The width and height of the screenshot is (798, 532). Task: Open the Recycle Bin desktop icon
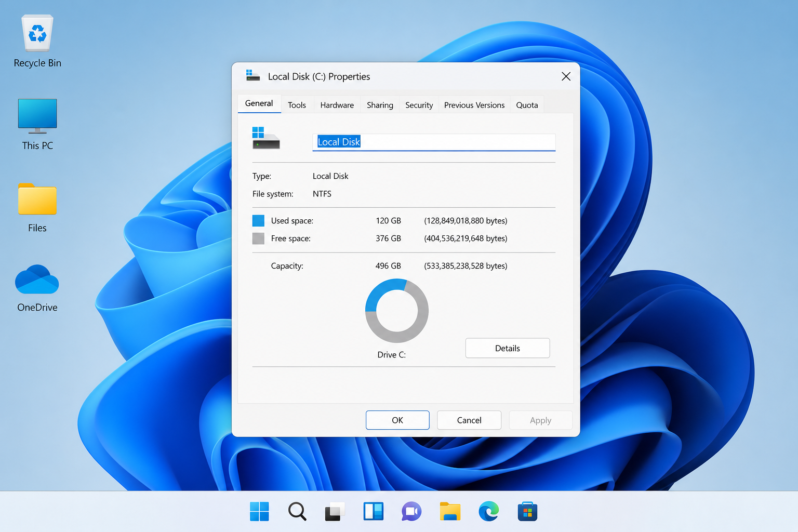37,42
